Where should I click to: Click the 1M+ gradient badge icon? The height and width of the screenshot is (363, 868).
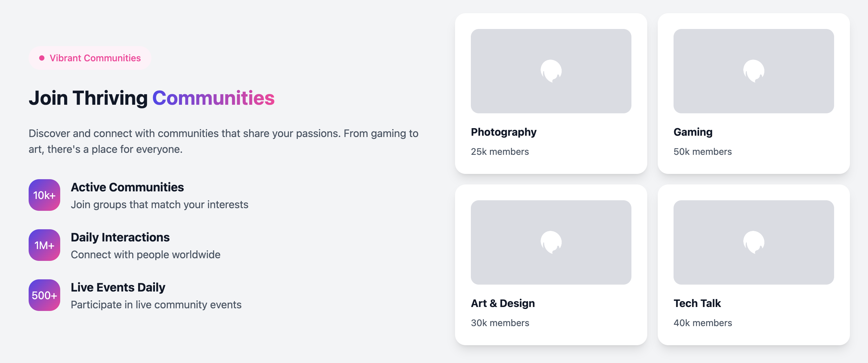pos(44,245)
